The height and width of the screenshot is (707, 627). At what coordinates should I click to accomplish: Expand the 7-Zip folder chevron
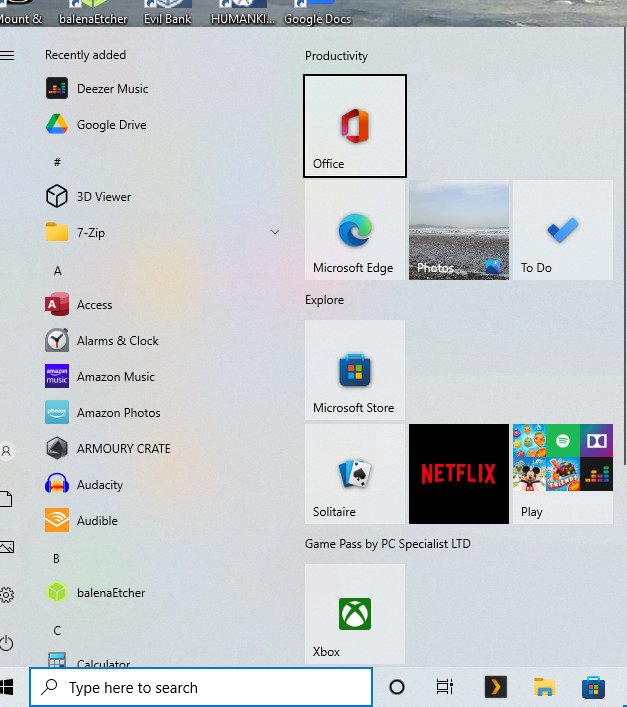click(275, 232)
